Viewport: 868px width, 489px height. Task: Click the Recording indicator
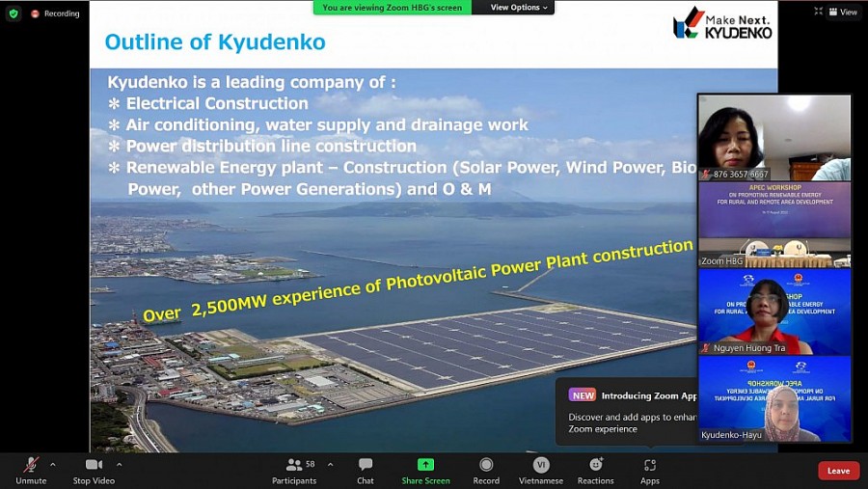coord(55,14)
